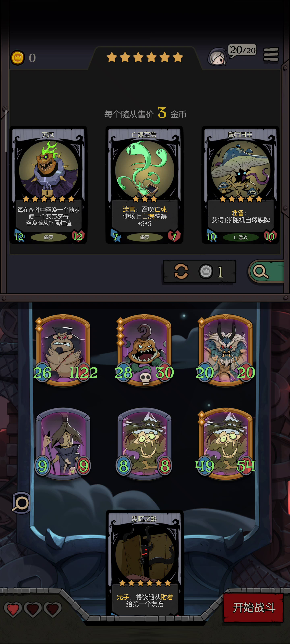Select the scarecrow minion 9/9
The height and width of the screenshot is (644, 290).
63,444
